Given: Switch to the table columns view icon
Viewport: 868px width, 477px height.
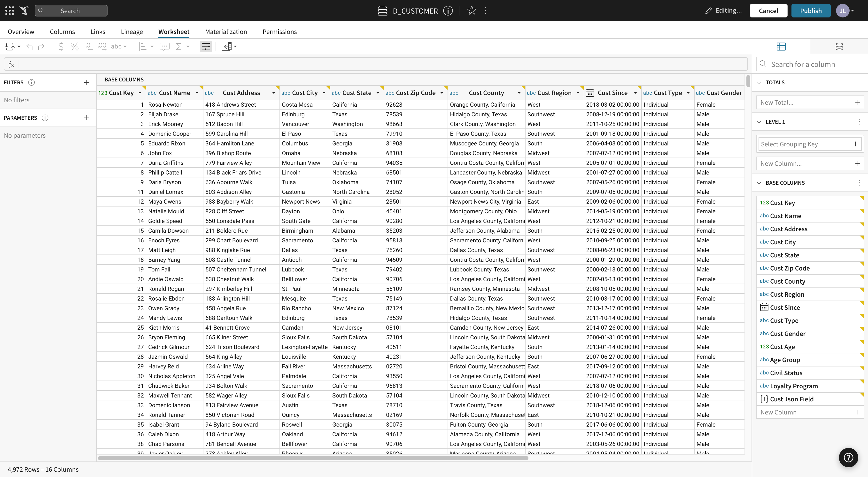Looking at the screenshot, I should 781,47.
